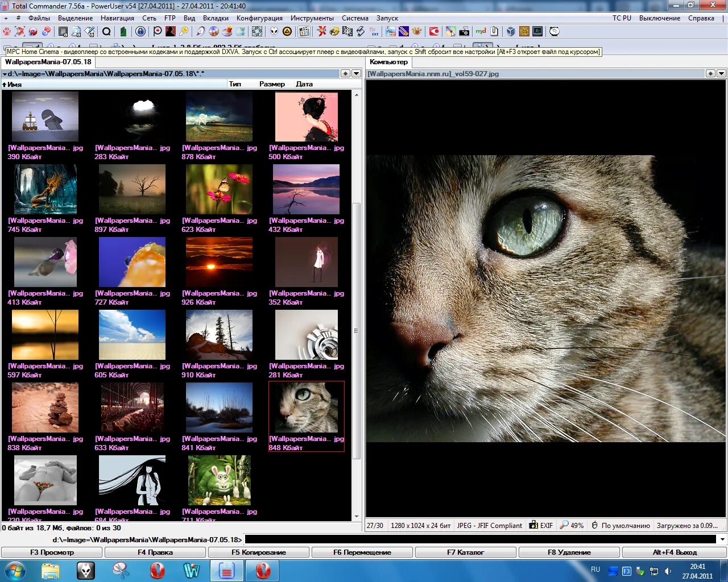The image size is (728, 582).
Task: Sort files by Имя column header
Action: (114, 84)
